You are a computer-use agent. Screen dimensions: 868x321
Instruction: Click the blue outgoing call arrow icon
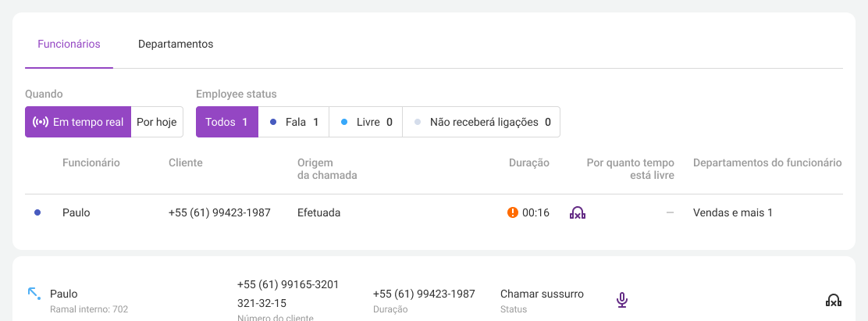34,294
